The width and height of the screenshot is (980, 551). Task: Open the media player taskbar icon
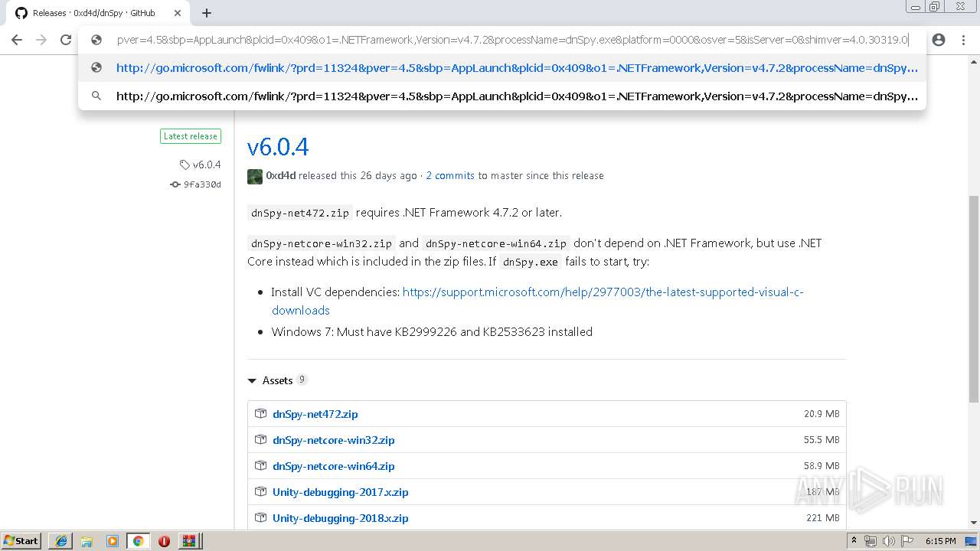(113, 541)
